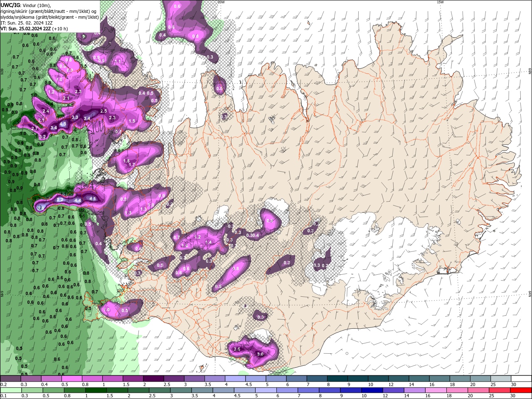
Task: Click the 'rigning/skúrir' legend description line
Action: pos(49,11)
